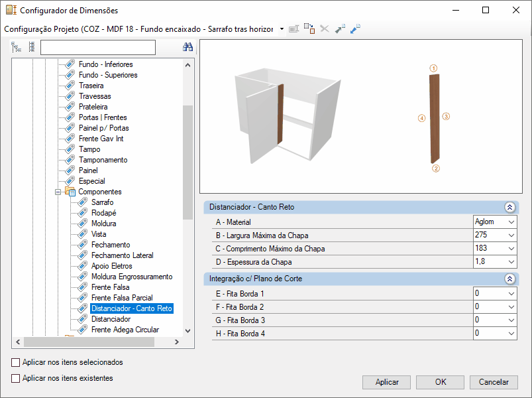Screen dimensions: 532x398
Task: Check Aplicar nos itens existentes
Action: 16,378
